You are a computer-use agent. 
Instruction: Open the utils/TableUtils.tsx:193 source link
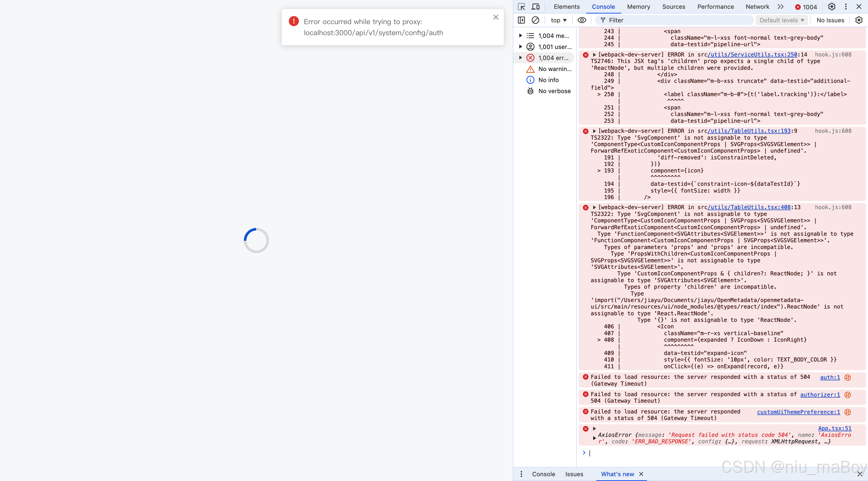coord(749,131)
